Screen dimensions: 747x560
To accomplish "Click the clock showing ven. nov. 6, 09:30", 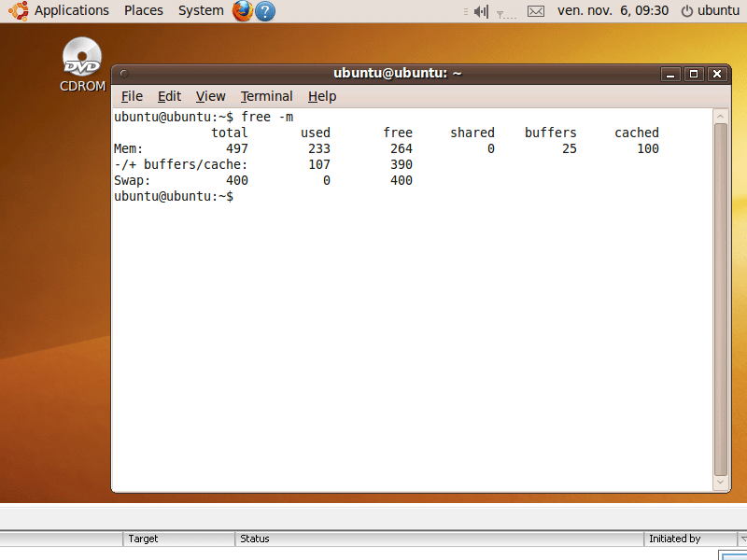I will tap(613, 10).
